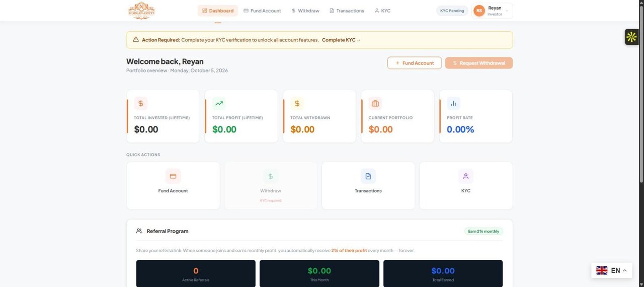The image size is (644, 287).
Task: Click the Current Portfolio briefcase icon
Action: [x=375, y=103]
